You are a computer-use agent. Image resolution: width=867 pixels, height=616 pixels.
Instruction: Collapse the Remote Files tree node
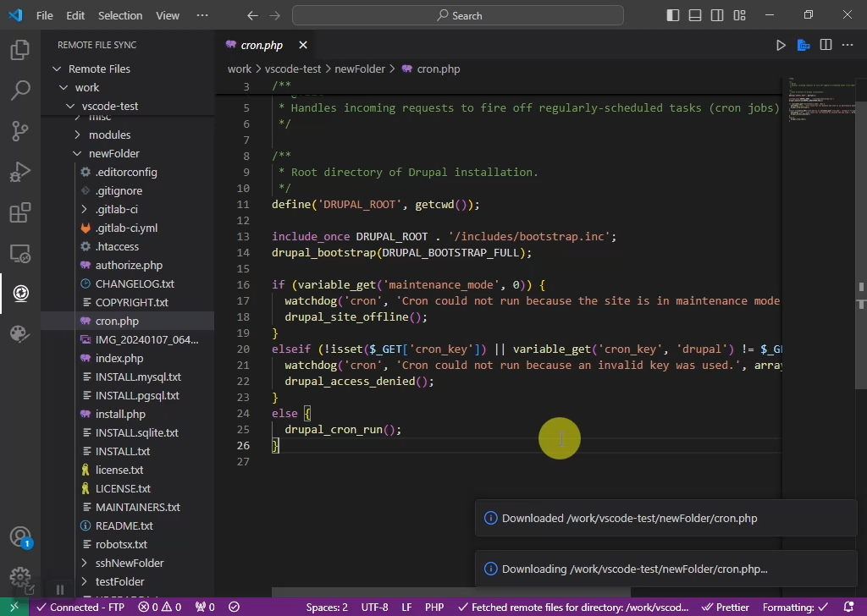(57, 69)
